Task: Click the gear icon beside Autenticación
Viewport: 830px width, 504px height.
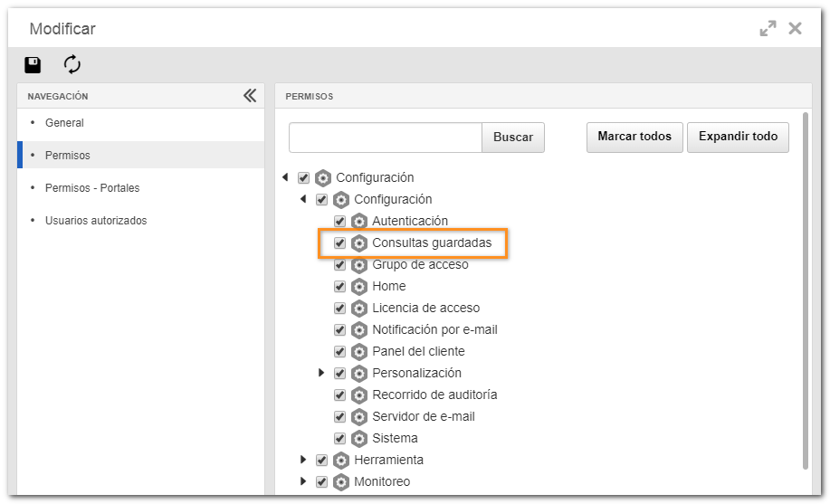Action: pos(359,222)
